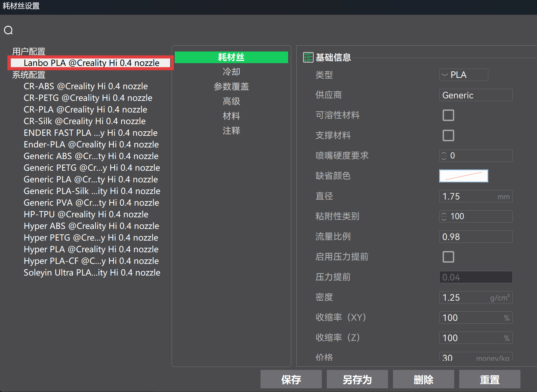The height and width of the screenshot is (392, 537).
Task: Select Soleyin Ultra PLA preset
Action: point(92,273)
